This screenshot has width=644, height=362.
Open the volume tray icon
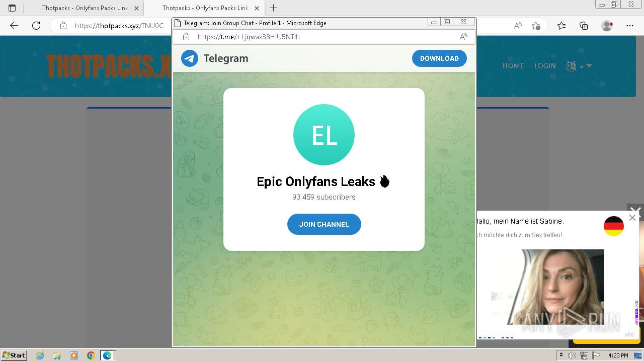(x=573, y=355)
